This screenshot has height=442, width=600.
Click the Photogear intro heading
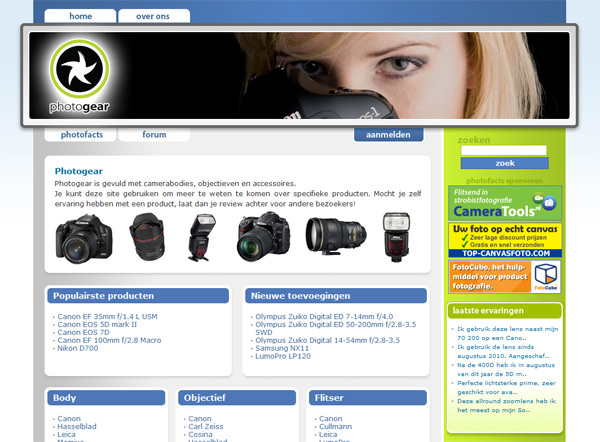(x=79, y=171)
